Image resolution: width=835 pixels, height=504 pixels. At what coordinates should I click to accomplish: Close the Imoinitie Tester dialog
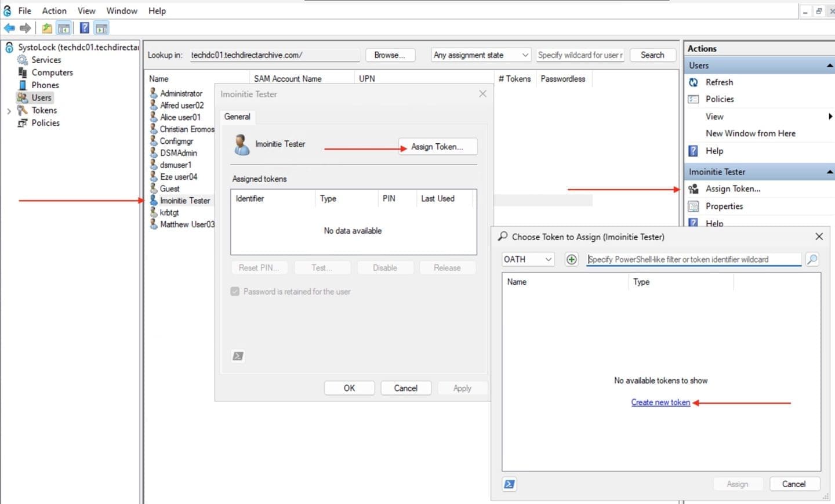482,93
